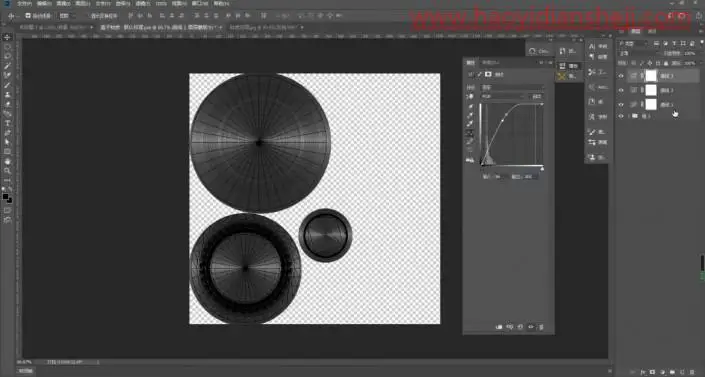Select the Clone Stamp tool
The image size is (705, 377).
point(7,94)
